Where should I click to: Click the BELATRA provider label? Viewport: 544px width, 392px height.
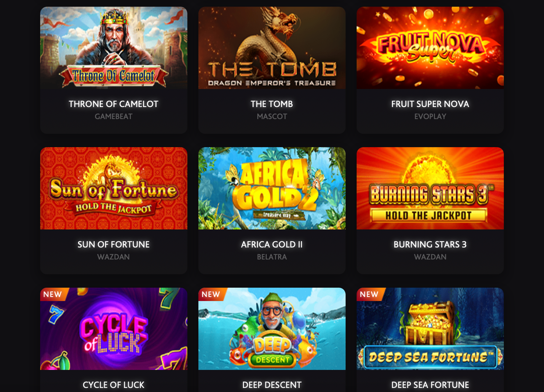click(272, 257)
